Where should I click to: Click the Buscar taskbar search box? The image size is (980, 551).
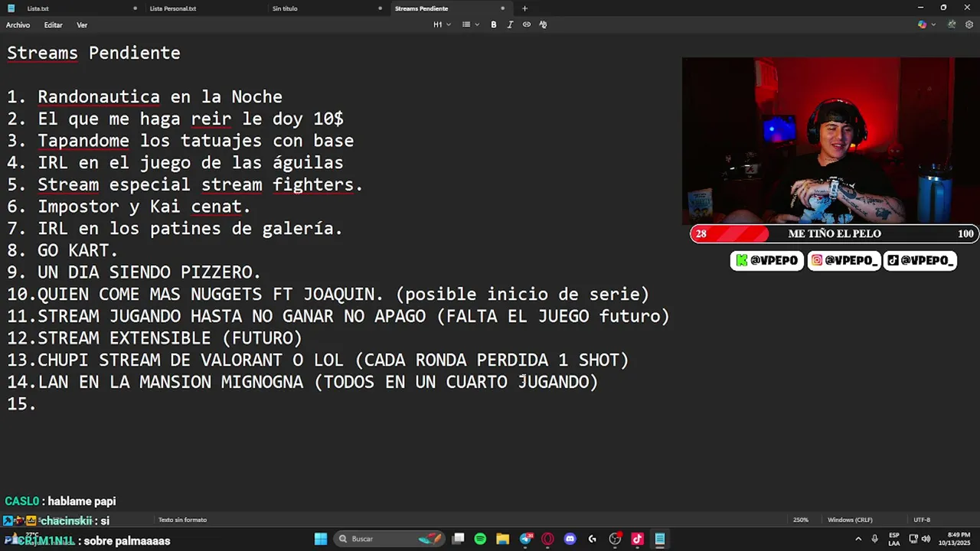[x=390, y=539]
